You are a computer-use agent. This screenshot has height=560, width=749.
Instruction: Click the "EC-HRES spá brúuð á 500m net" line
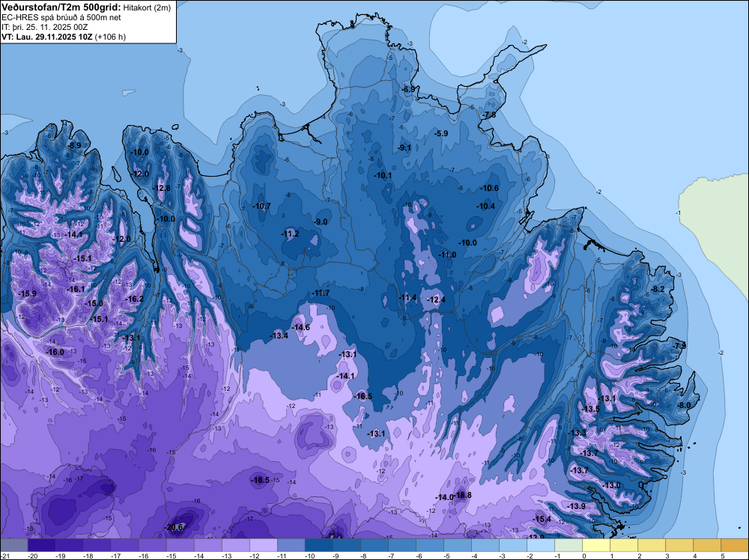(61, 17)
